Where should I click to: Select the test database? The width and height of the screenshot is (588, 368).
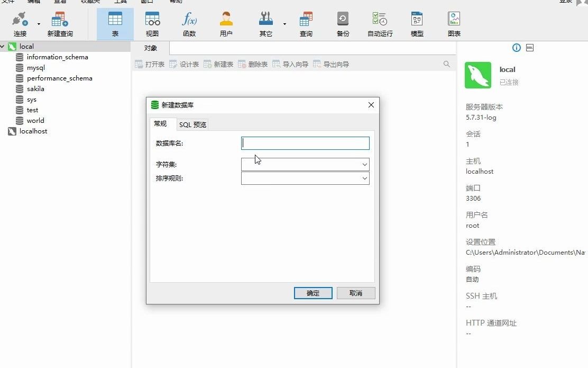32,110
